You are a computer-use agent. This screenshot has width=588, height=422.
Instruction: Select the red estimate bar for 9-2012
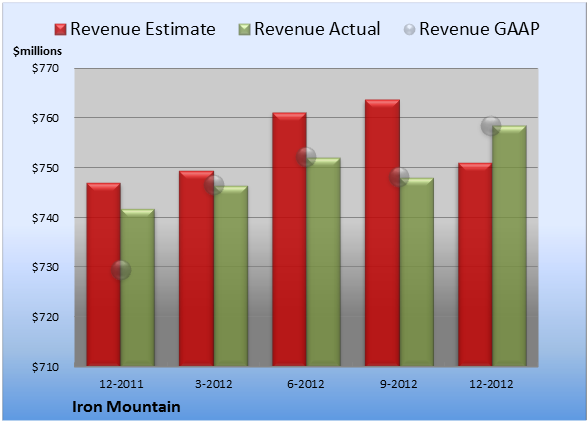[x=382, y=233]
